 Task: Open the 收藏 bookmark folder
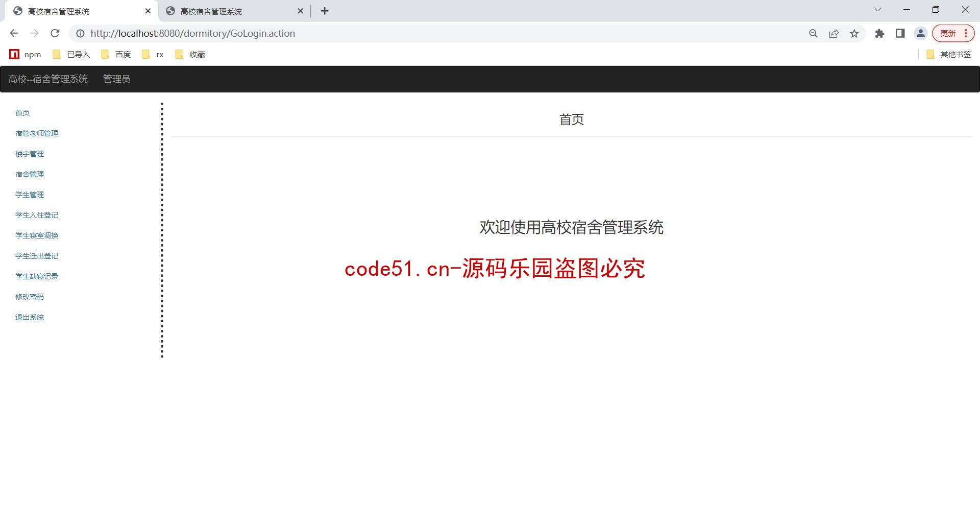190,54
